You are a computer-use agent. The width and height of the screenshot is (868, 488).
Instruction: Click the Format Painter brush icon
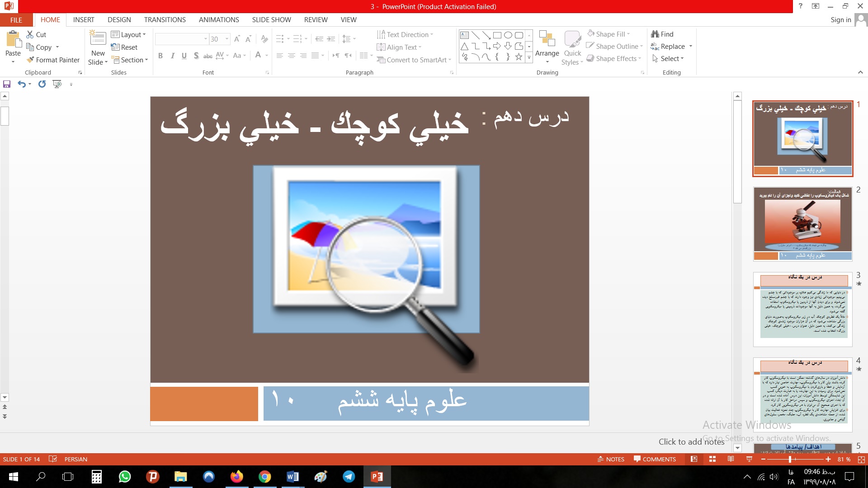coord(30,60)
